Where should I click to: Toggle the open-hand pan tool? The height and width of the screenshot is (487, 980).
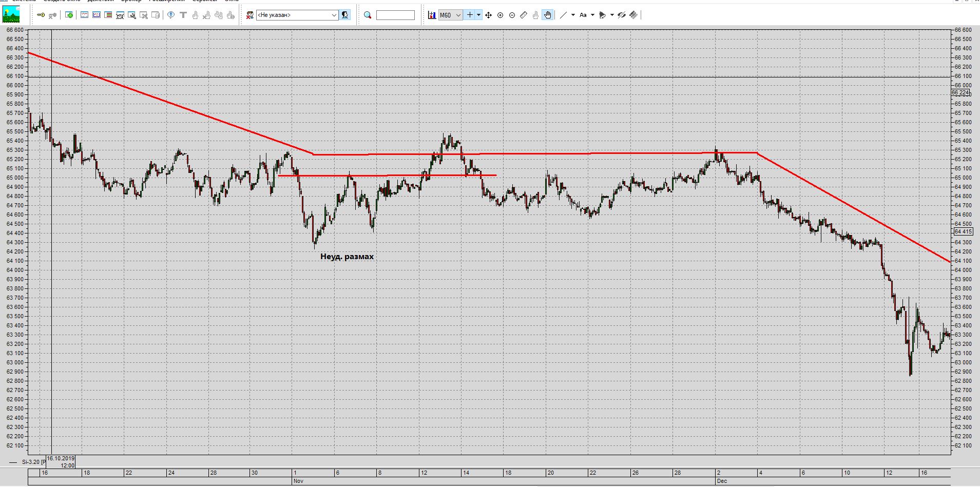point(548,15)
